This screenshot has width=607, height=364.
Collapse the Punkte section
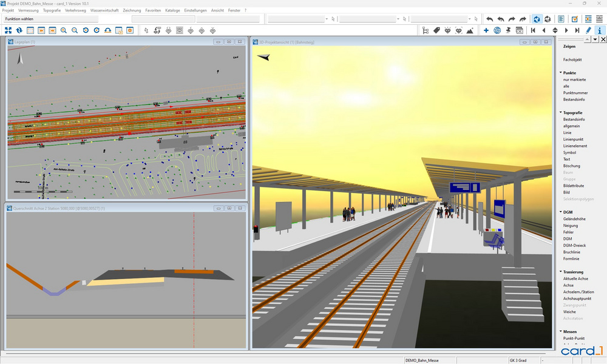561,72
